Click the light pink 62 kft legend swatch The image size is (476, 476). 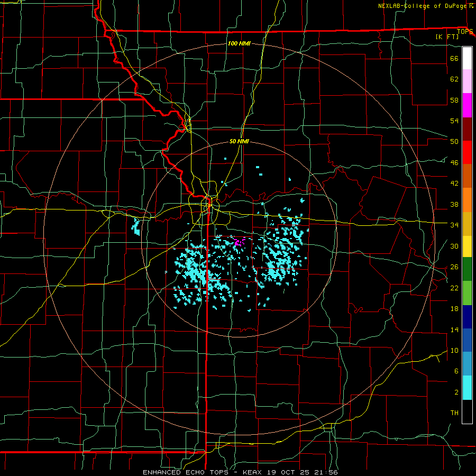pyautogui.click(x=467, y=81)
